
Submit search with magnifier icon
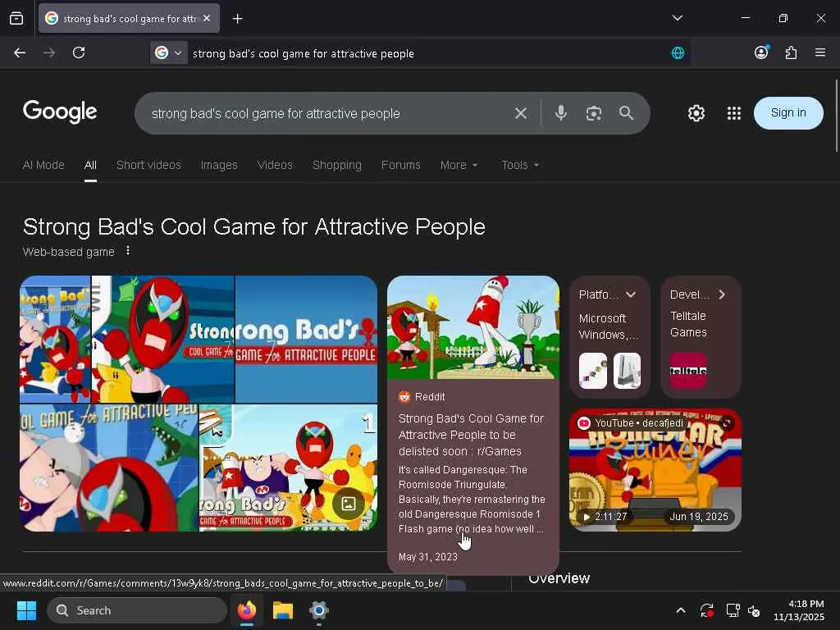tap(626, 113)
